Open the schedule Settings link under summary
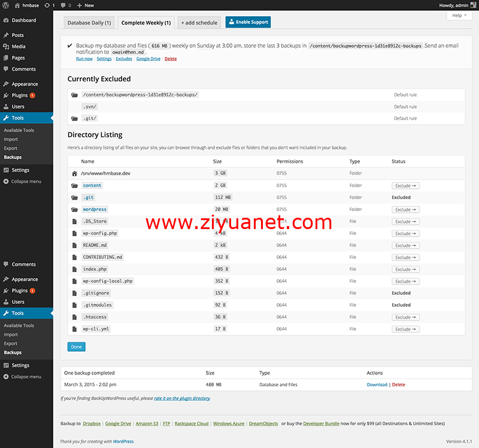The height and width of the screenshot is (448, 479). point(104,59)
